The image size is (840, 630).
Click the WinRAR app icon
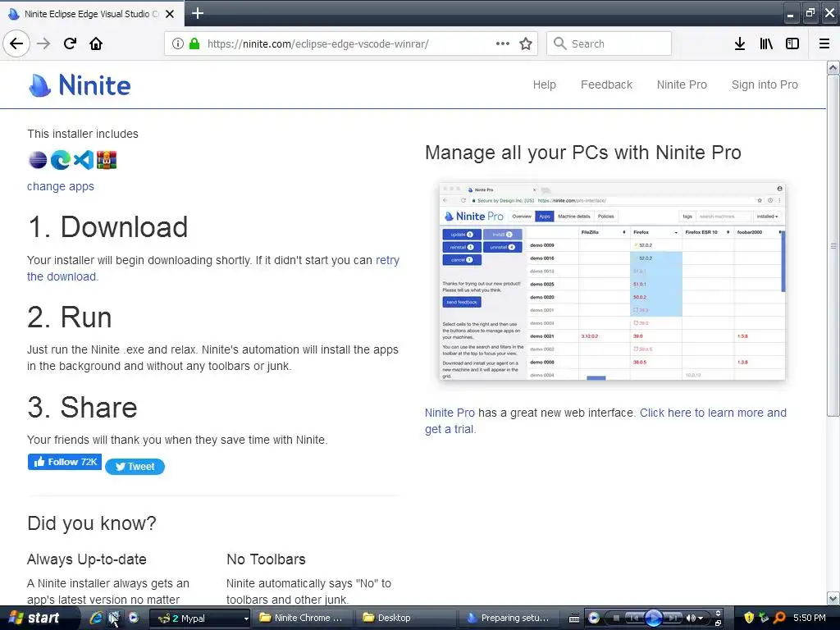click(x=107, y=160)
